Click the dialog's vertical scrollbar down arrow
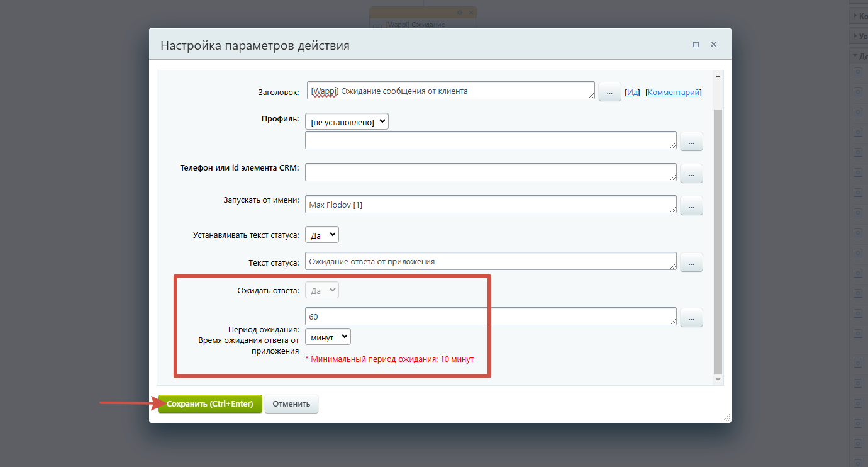868x467 pixels. click(x=718, y=380)
